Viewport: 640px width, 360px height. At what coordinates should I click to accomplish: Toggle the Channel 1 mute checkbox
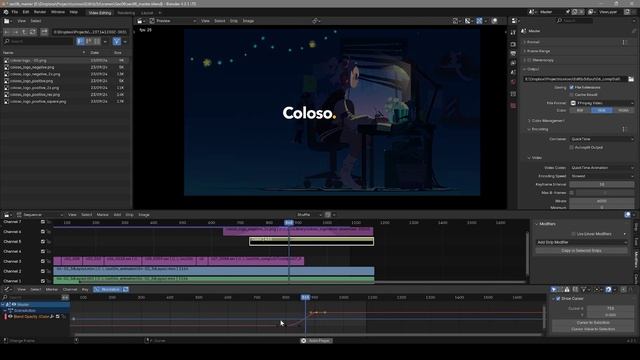[x=43, y=281]
